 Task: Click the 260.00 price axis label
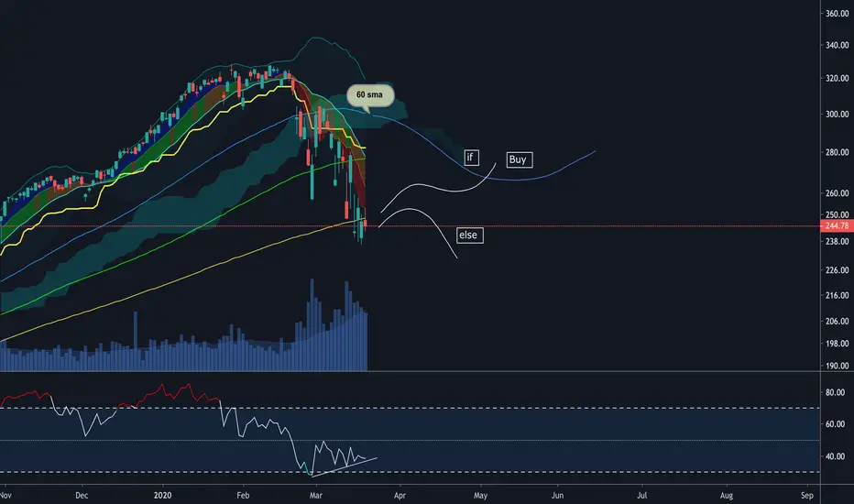[838, 193]
